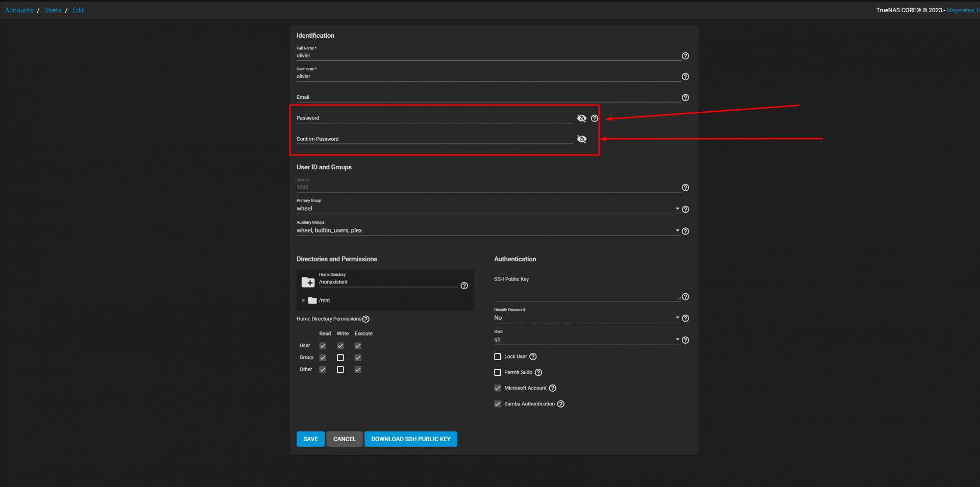Uncheck the Microsoft Account checkbox

coord(498,388)
